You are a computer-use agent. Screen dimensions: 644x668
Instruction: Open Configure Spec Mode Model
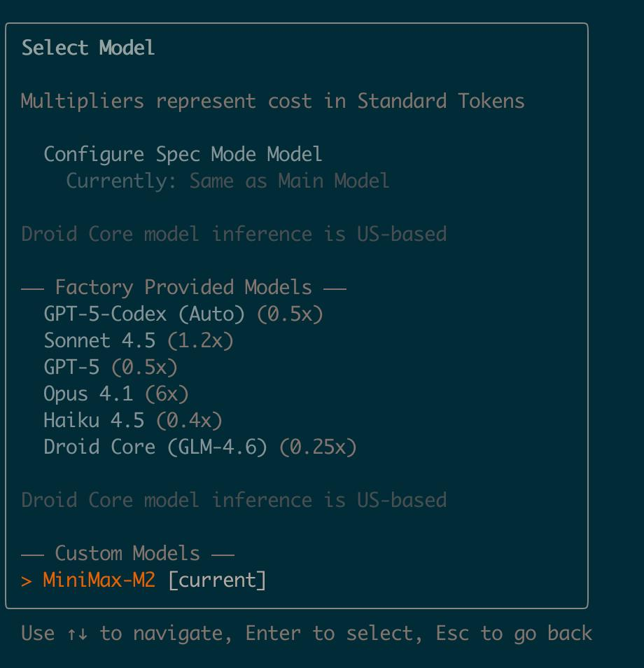[183, 154]
